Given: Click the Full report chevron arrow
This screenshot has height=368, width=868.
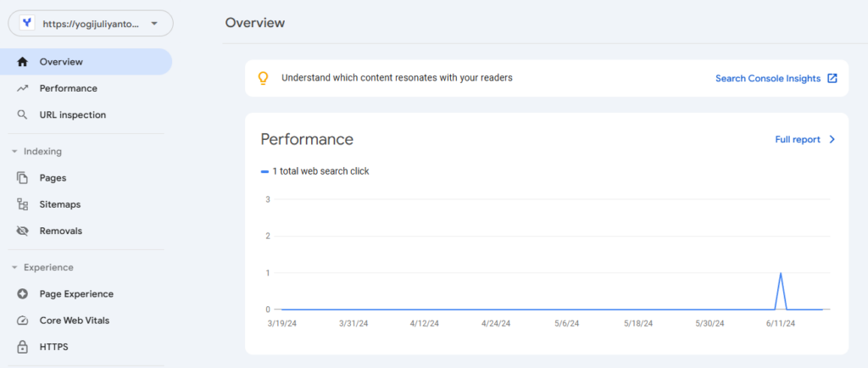Looking at the screenshot, I should point(832,139).
